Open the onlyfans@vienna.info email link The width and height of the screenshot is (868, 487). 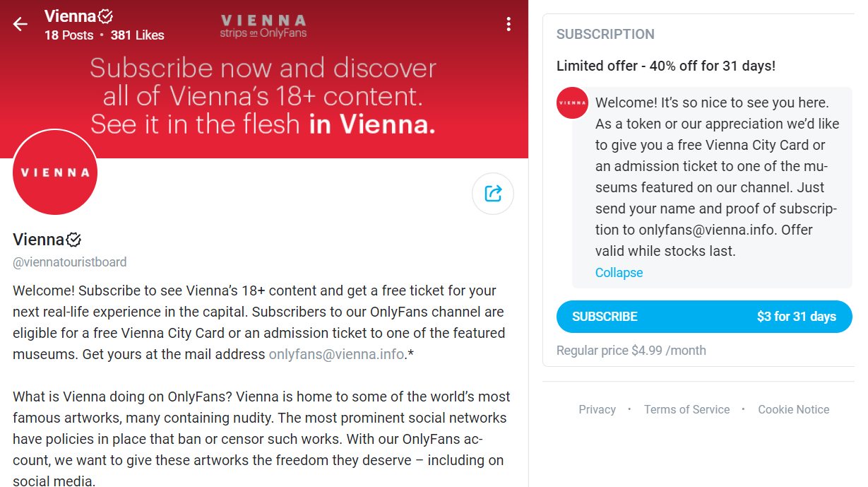335,354
